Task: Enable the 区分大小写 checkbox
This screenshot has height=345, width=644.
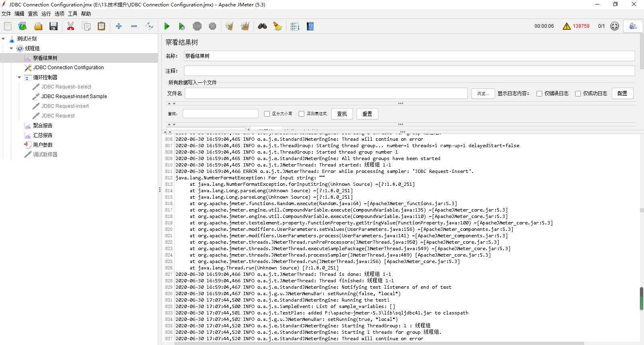Action: point(267,114)
